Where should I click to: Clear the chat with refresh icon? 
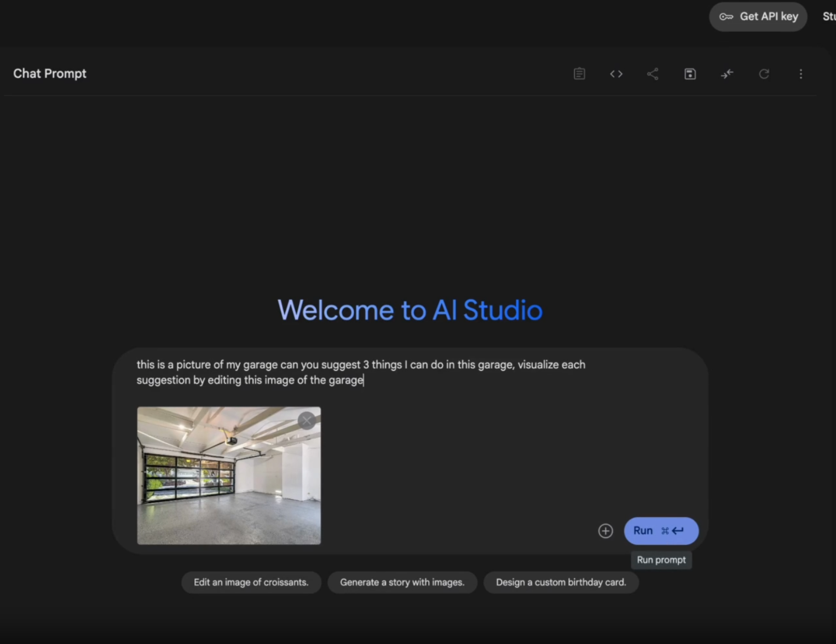pos(764,74)
